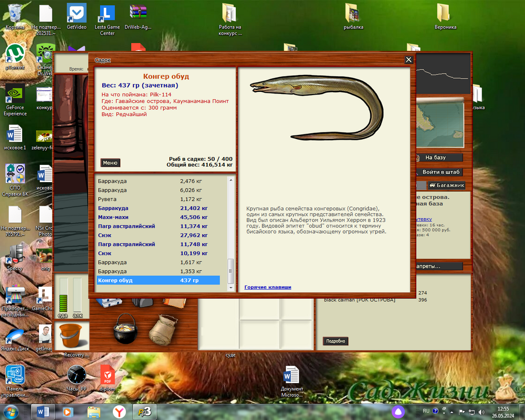The width and height of the screenshot is (525, 420).
Task: Click the Alice voice assistant icon
Action: (x=397, y=411)
